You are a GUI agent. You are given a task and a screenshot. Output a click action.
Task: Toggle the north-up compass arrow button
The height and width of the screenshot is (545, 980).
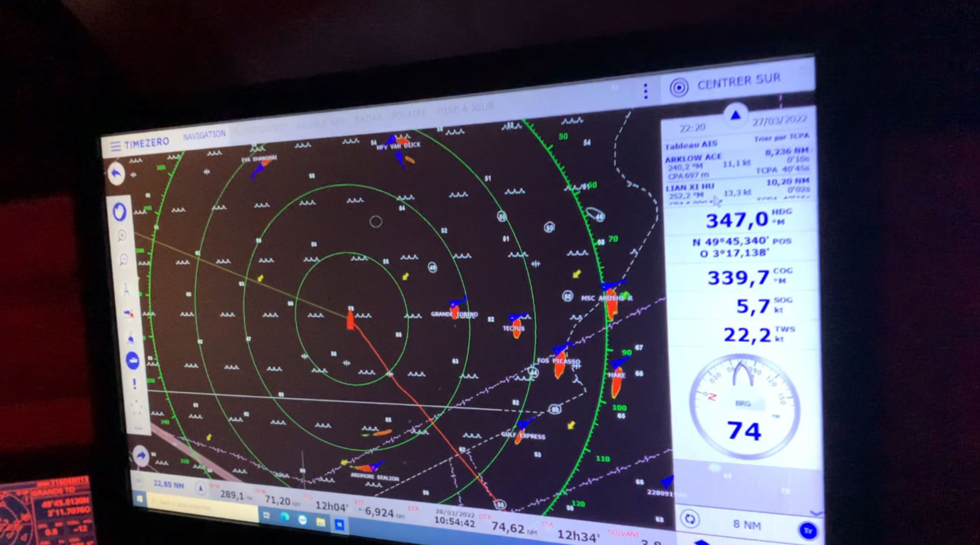click(x=201, y=488)
